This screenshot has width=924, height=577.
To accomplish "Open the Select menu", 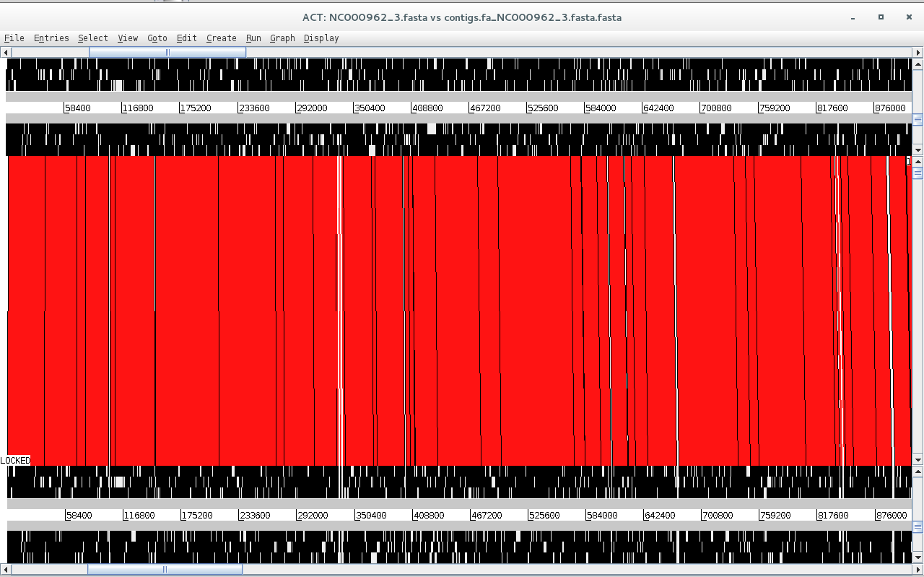I will pos(93,38).
